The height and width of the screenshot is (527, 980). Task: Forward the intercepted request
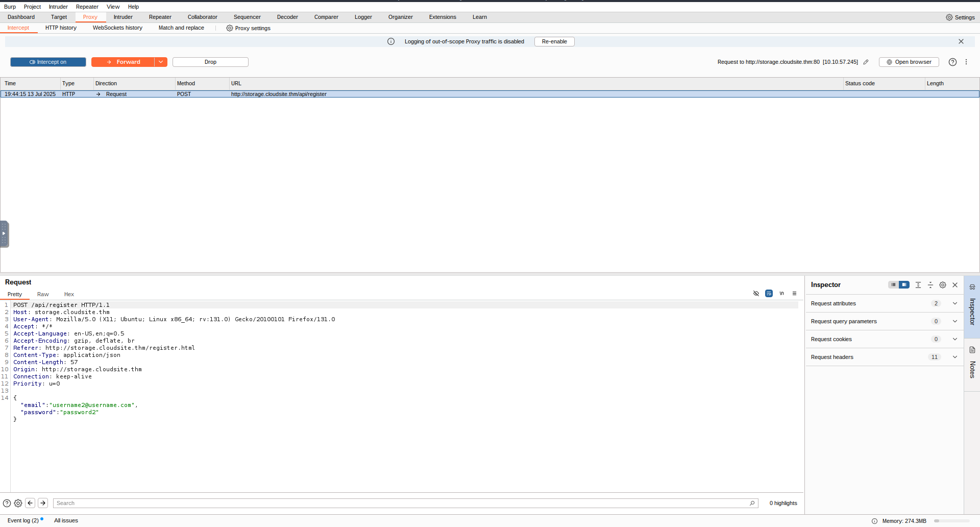tap(123, 62)
